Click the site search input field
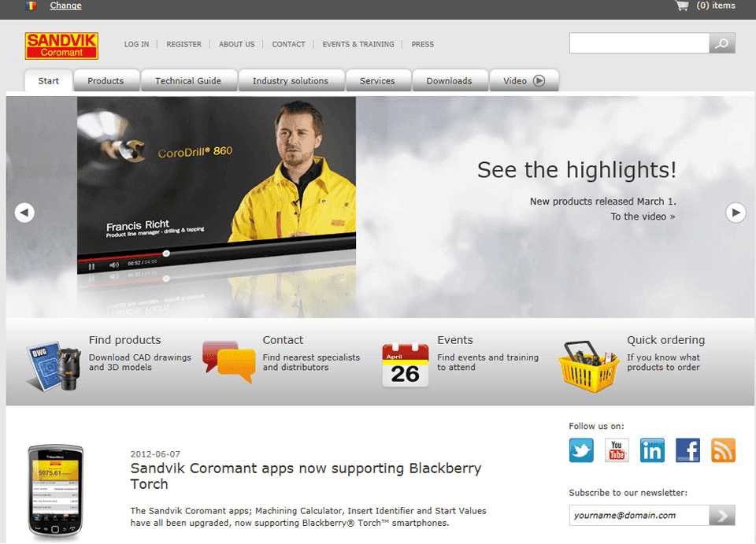The width and height of the screenshot is (756, 544). (x=639, y=43)
